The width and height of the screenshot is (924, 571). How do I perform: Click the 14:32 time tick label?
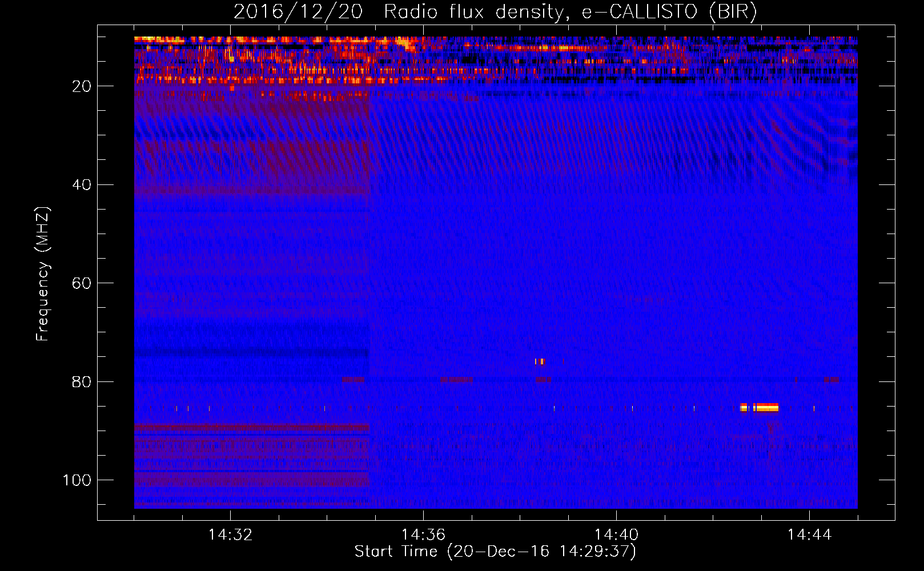pyautogui.click(x=230, y=535)
